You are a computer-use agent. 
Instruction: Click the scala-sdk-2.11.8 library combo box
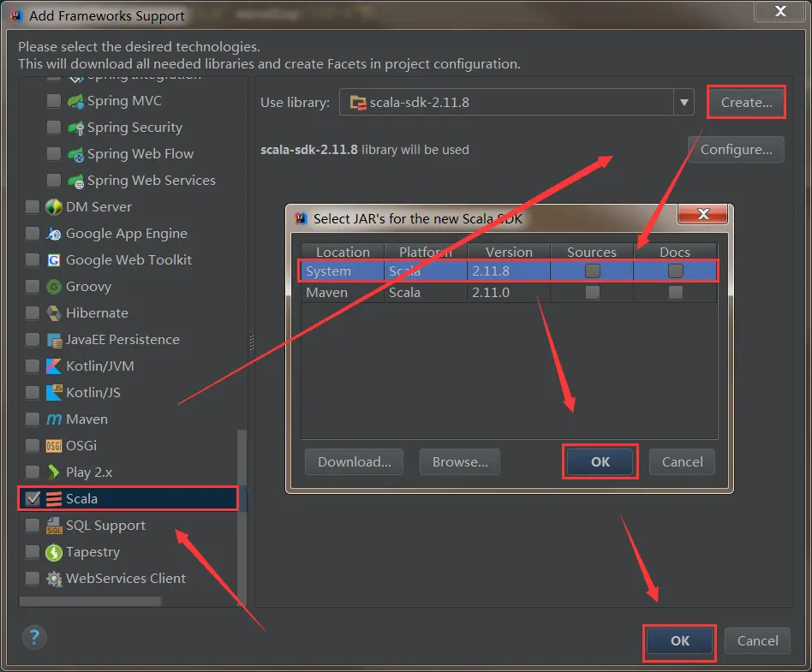(516, 103)
